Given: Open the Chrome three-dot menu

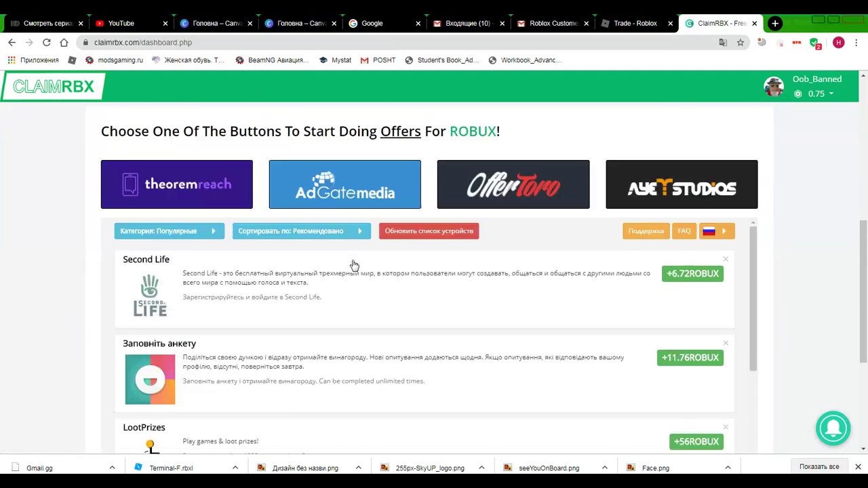Looking at the screenshot, I should pyautogui.click(x=856, y=42).
